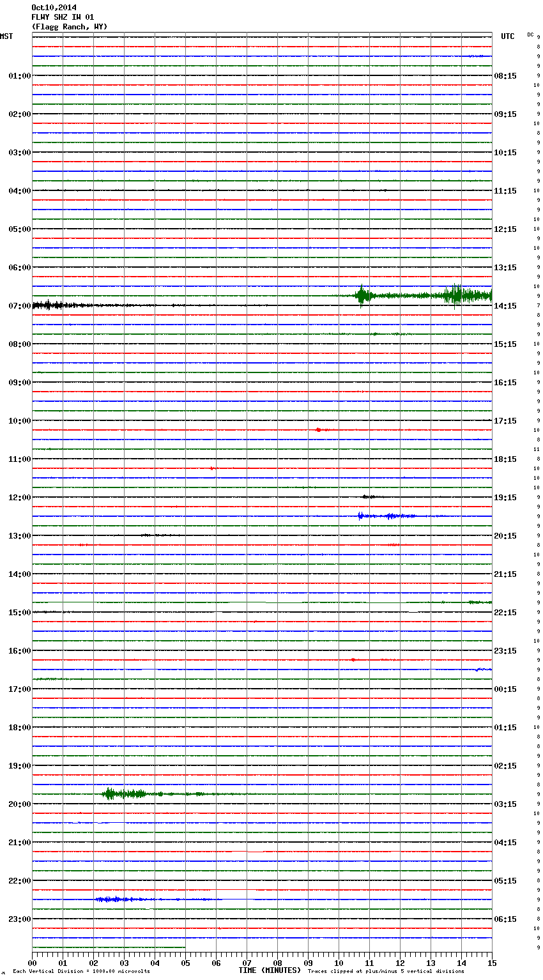Select the 21:15 UTC time label
The height and width of the screenshot is (980, 543).
(505, 574)
